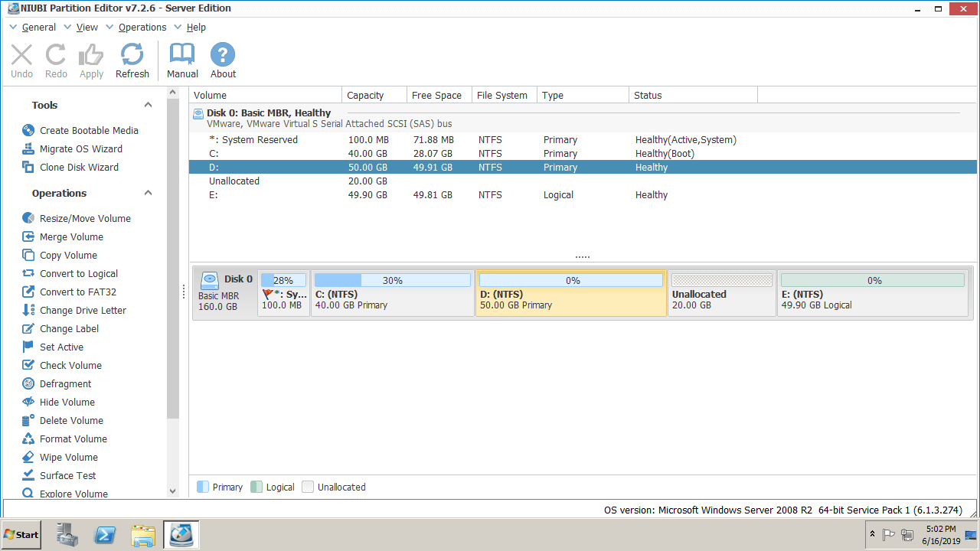Select the C: partition usage bar

point(392,281)
